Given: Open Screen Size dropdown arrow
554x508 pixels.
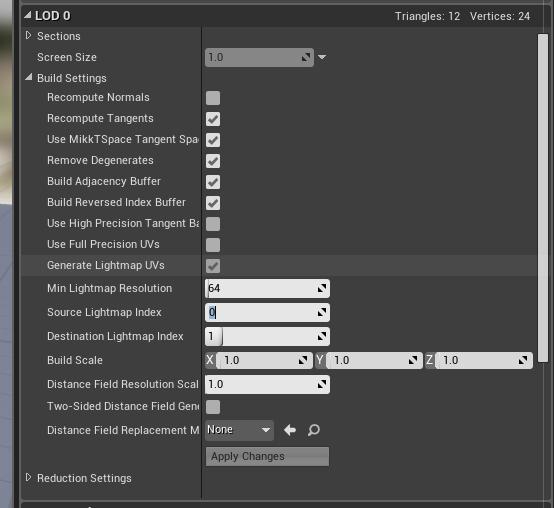Looking at the screenshot, I should click(x=322, y=57).
